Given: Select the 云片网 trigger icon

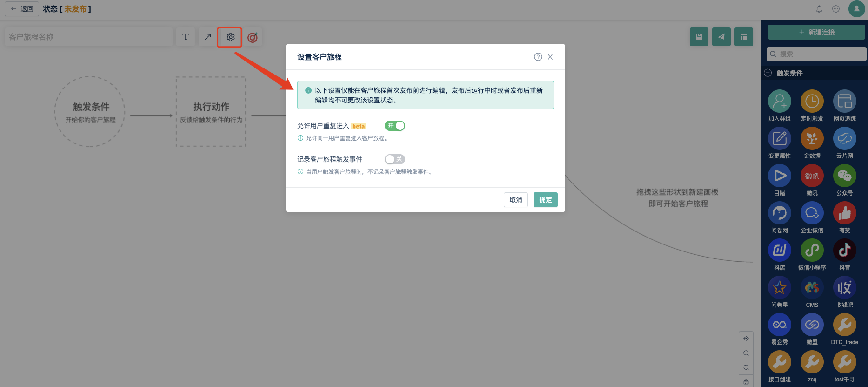Looking at the screenshot, I should coord(845,138).
